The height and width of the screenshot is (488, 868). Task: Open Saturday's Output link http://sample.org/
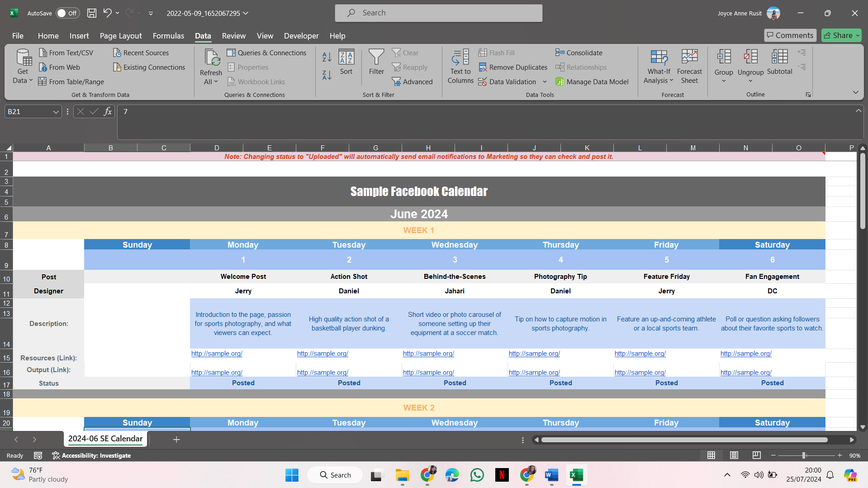pyautogui.click(x=746, y=373)
